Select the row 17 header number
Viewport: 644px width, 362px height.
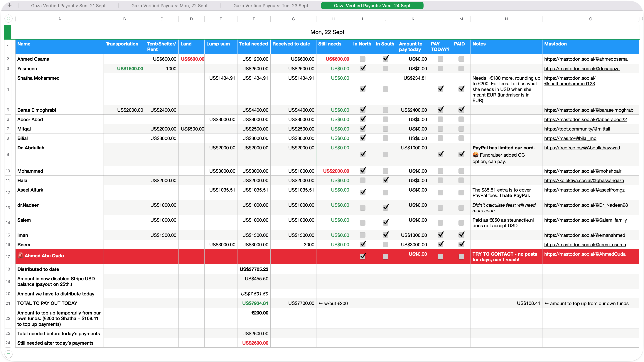(x=8, y=257)
